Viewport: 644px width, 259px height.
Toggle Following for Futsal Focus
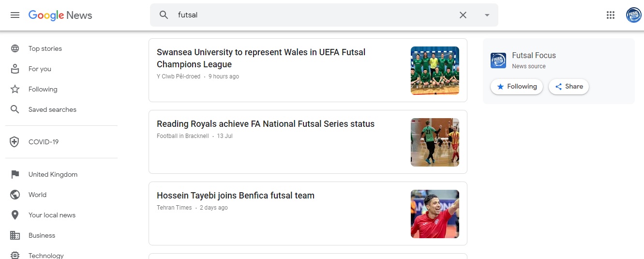coord(517,87)
